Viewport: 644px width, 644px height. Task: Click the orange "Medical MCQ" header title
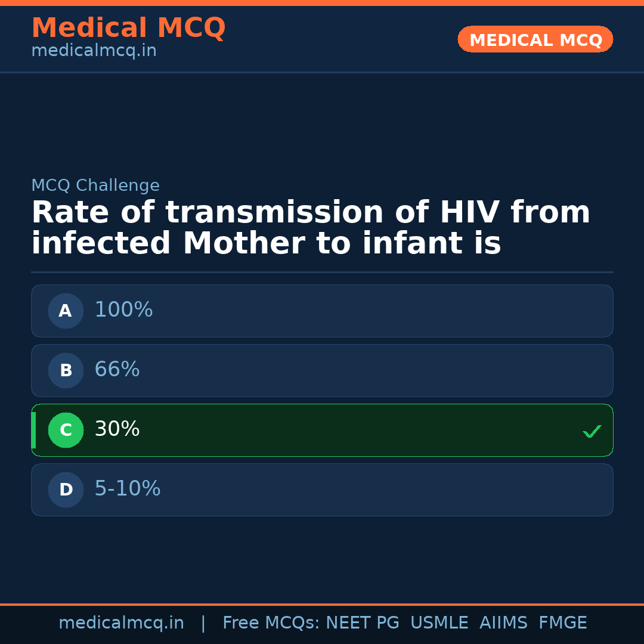[128, 28]
